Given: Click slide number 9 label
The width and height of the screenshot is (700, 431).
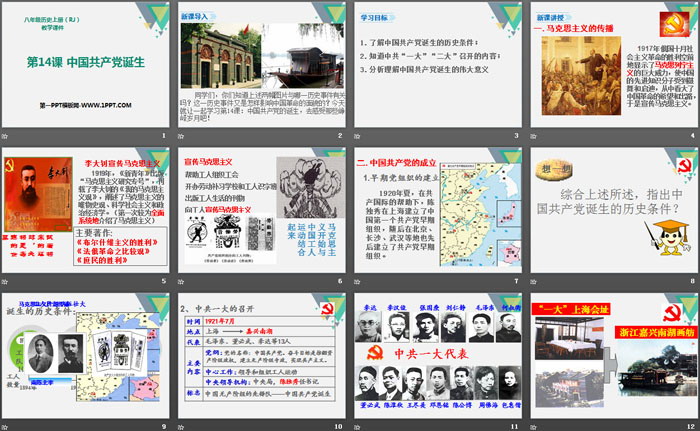Looking at the screenshot, I should [164, 427].
